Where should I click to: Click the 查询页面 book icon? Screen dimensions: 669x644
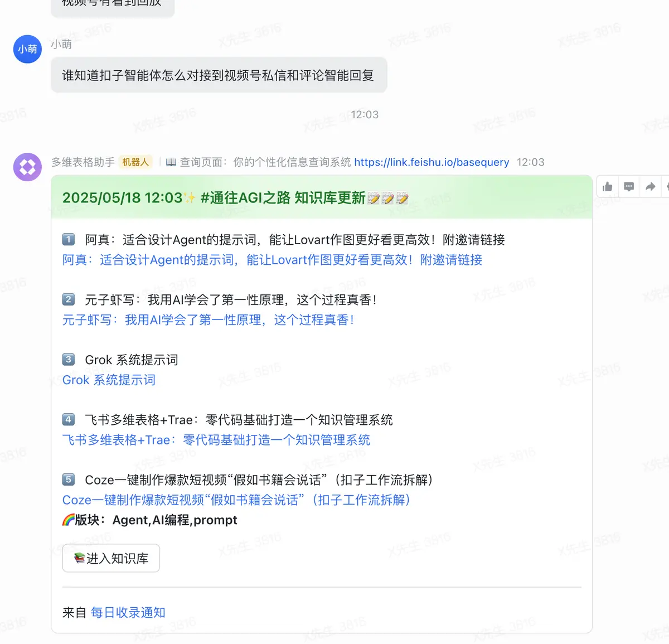tap(171, 162)
